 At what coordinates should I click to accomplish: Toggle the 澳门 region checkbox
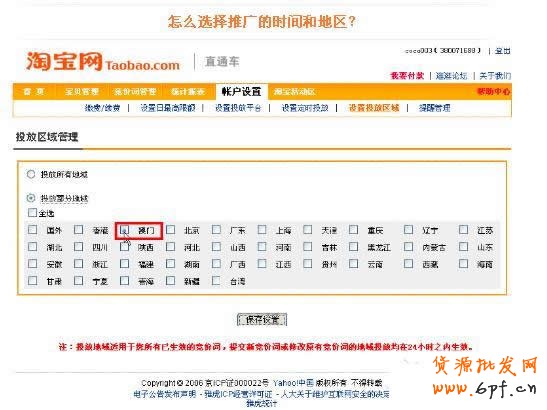point(124,230)
